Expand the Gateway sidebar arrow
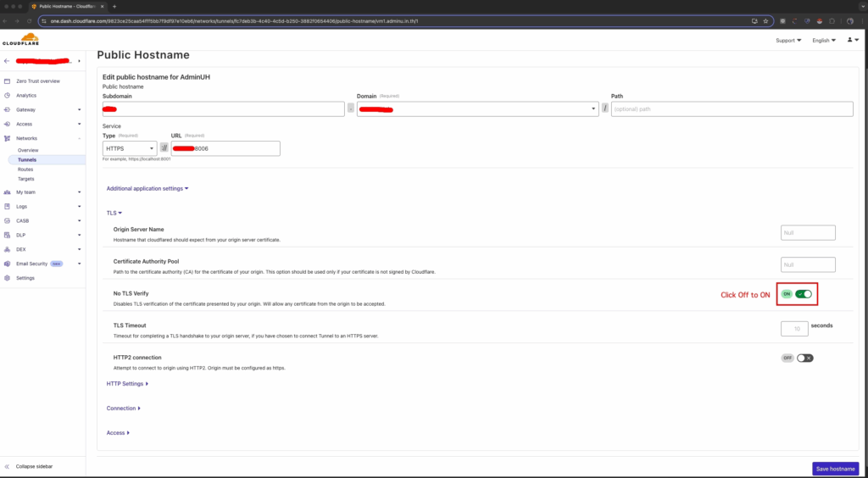Image resolution: width=868 pixels, height=478 pixels. (x=79, y=110)
